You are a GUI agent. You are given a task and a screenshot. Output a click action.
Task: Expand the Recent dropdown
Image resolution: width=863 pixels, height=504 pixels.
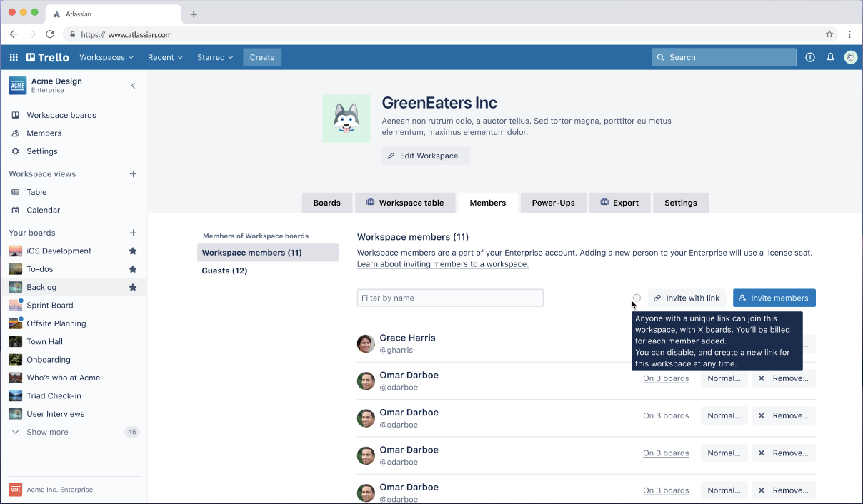click(165, 57)
